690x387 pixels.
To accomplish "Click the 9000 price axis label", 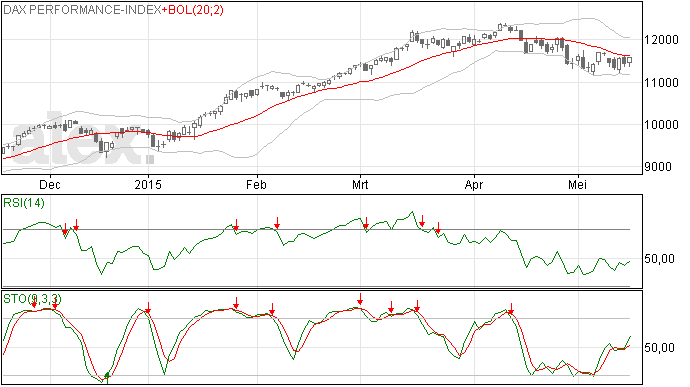I will 658,167.
